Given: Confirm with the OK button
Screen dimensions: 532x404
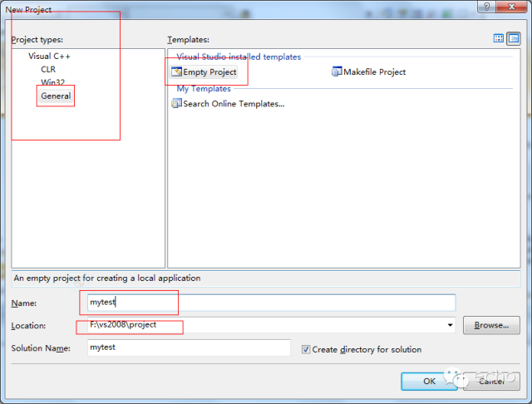Looking at the screenshot, I should 429,382.
